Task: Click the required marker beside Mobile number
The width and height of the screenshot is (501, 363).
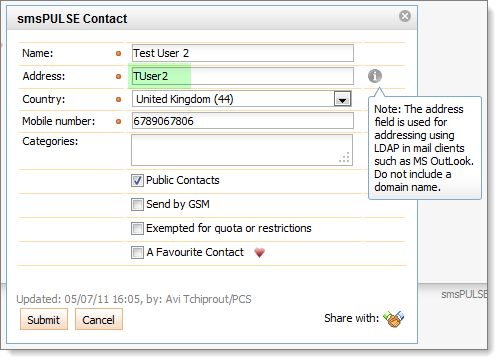Action: click(118, 121)
